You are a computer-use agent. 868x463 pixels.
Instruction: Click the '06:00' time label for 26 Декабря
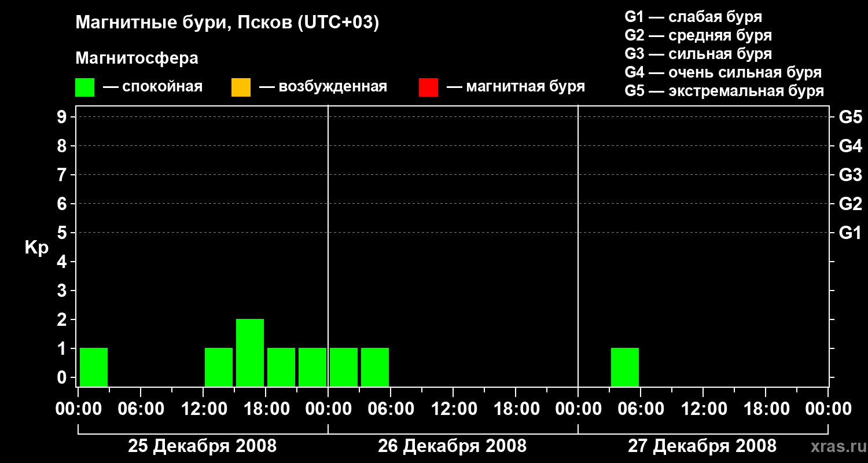[391, 409]
